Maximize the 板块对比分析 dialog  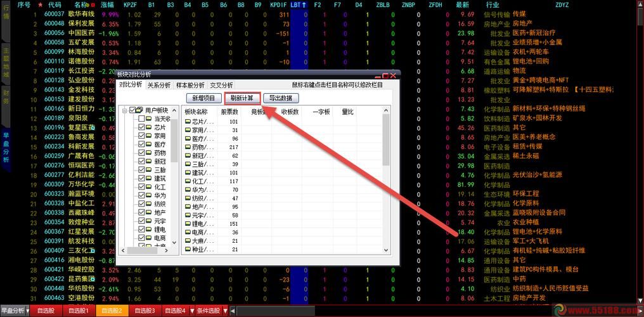(x=385, y=76)
